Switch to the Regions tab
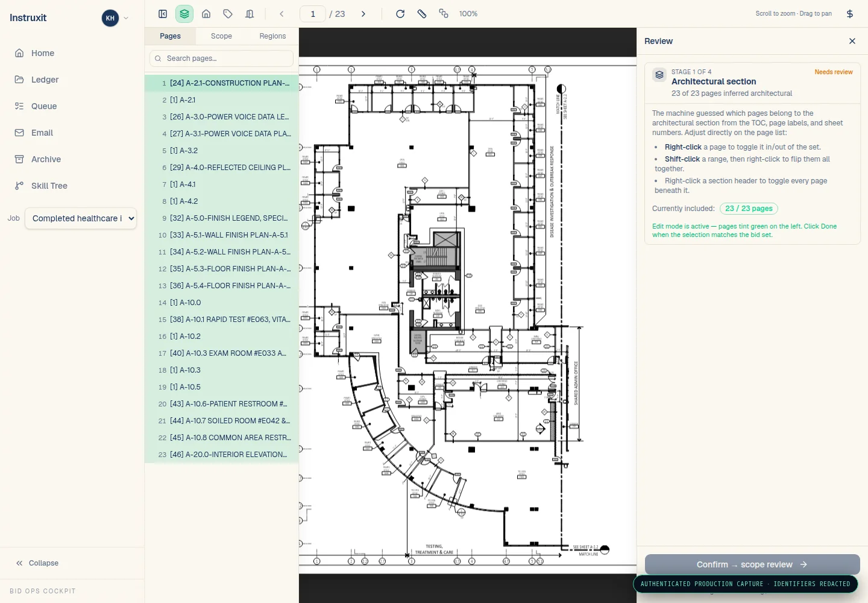Image resolution: width=868 pixels, height=603 pixels. [272, 36]
